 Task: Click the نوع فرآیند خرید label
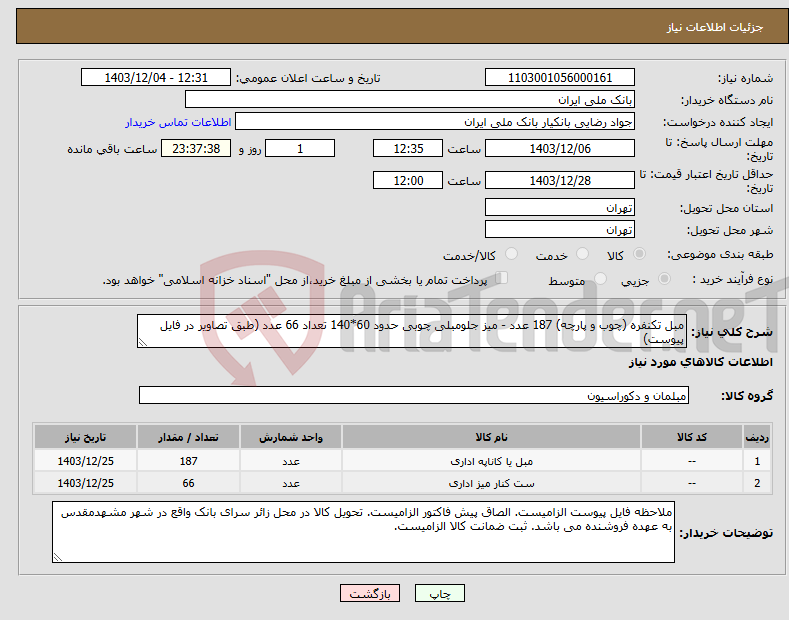tap(732, 279)
